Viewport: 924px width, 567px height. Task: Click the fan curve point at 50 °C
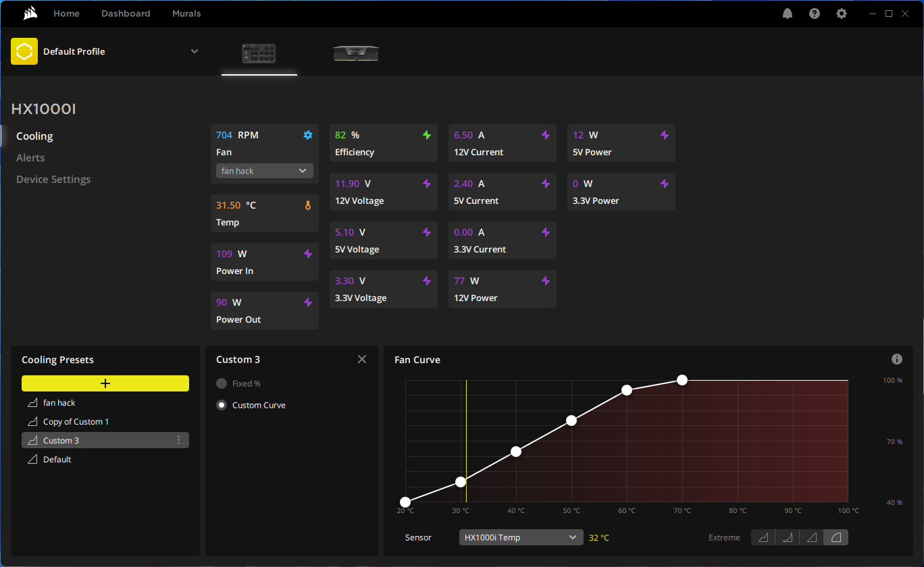coord(571,421)
